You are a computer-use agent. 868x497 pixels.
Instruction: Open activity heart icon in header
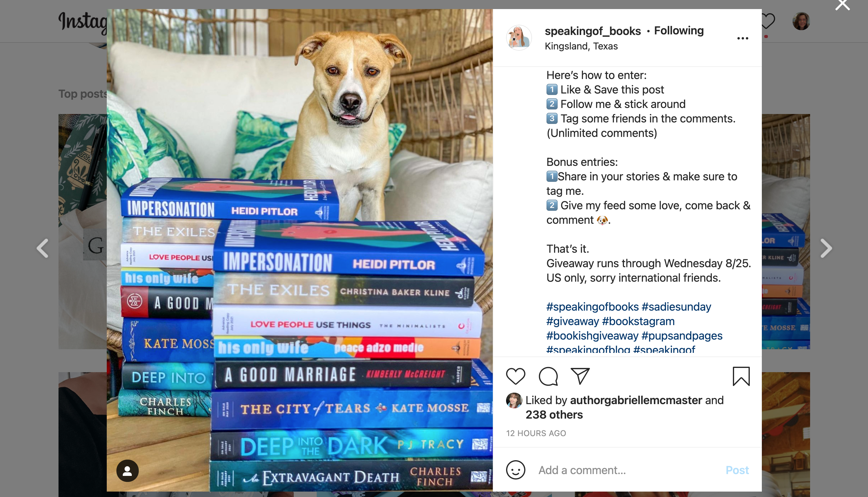coord(767,21)
